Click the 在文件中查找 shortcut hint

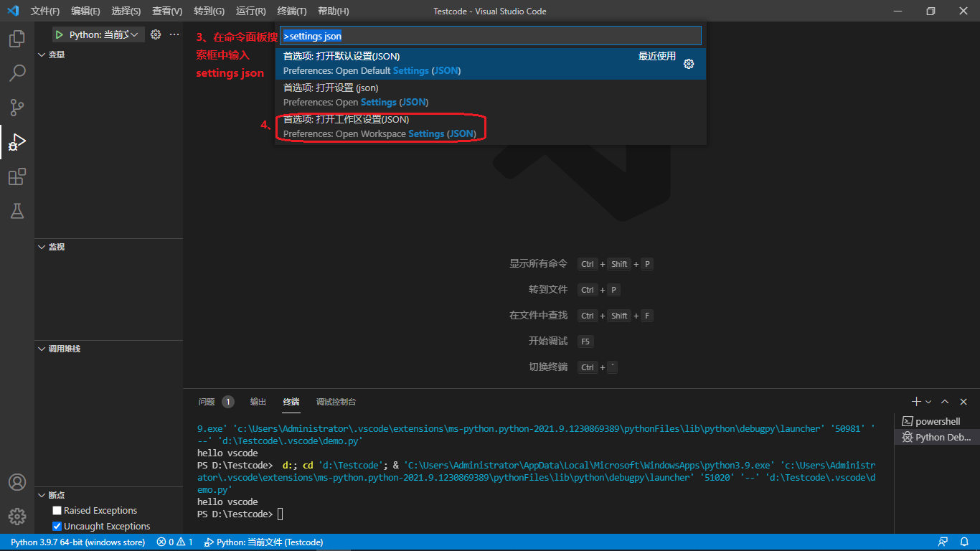click(x=538, y=316)
